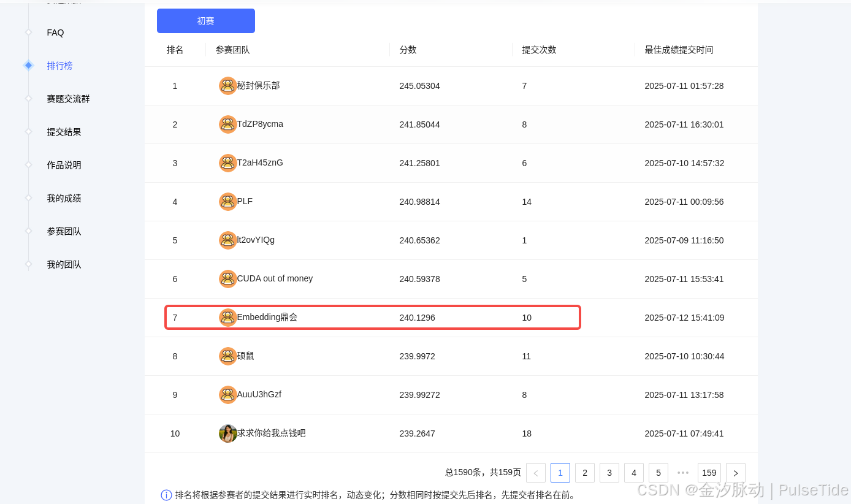Click team avatar icon for TdZP8ycma
The height and width of the screenshot is (504, 851).
pyautogui.click(x=228, y=124)
